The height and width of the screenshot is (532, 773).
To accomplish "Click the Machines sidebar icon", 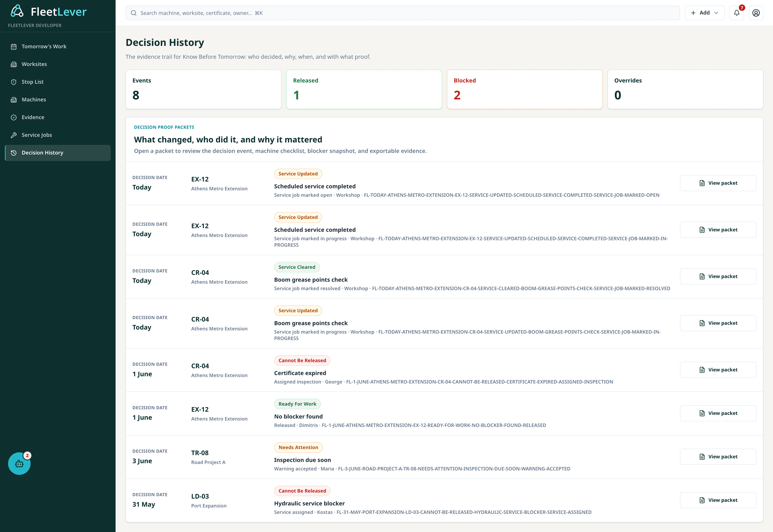I will coord(14,100).
